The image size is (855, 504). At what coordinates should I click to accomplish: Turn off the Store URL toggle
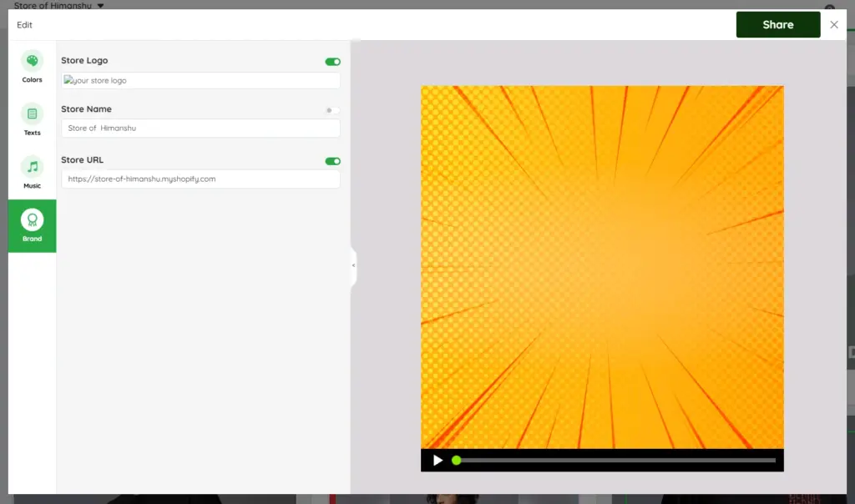click(x=331, y=160)
